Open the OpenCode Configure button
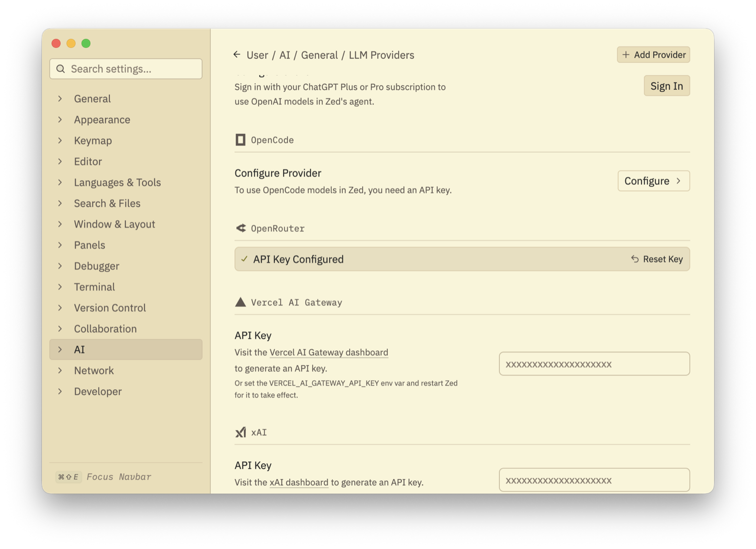The height and width of the screenshot is (549, 756). 653,181
